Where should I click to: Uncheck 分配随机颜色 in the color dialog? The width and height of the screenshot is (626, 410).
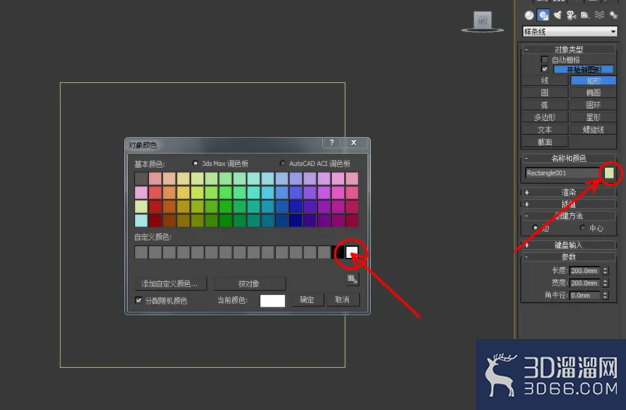point(139,300)
